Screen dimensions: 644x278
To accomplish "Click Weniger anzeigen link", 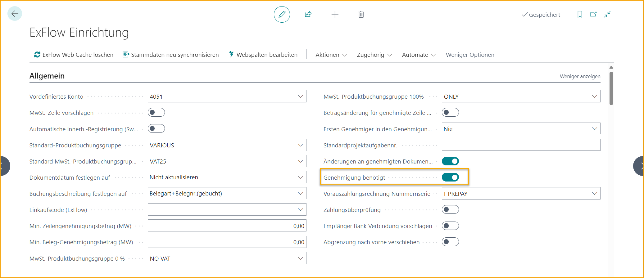I will click(x=580, y=76).
